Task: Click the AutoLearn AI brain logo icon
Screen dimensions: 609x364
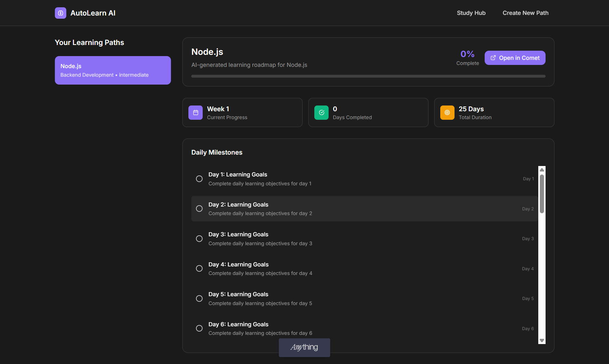Action: click(x=61, y=13)
